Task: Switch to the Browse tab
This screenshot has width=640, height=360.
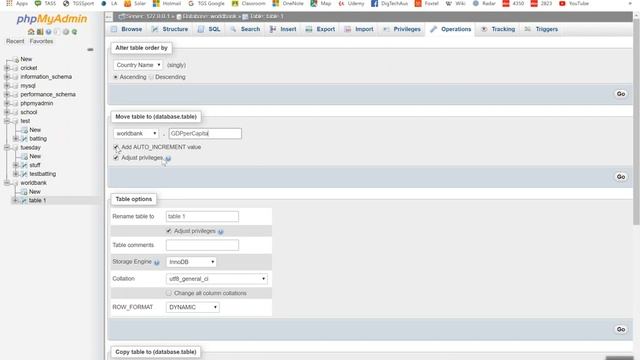Action: click(127, 29)
